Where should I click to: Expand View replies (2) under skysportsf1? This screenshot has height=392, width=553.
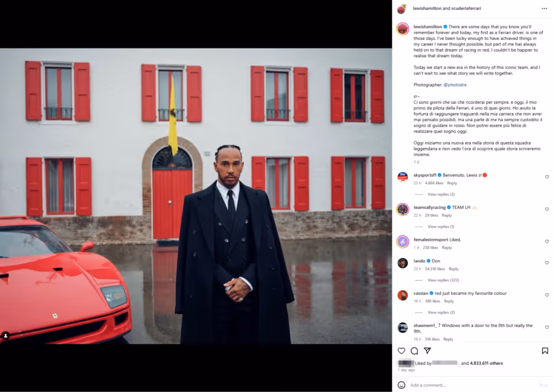tap(441, 194)
